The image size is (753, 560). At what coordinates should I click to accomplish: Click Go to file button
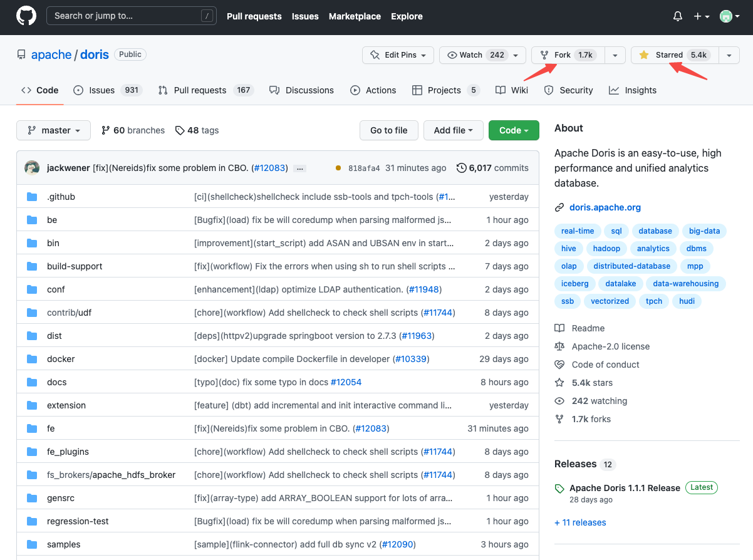tap(389, 130)
